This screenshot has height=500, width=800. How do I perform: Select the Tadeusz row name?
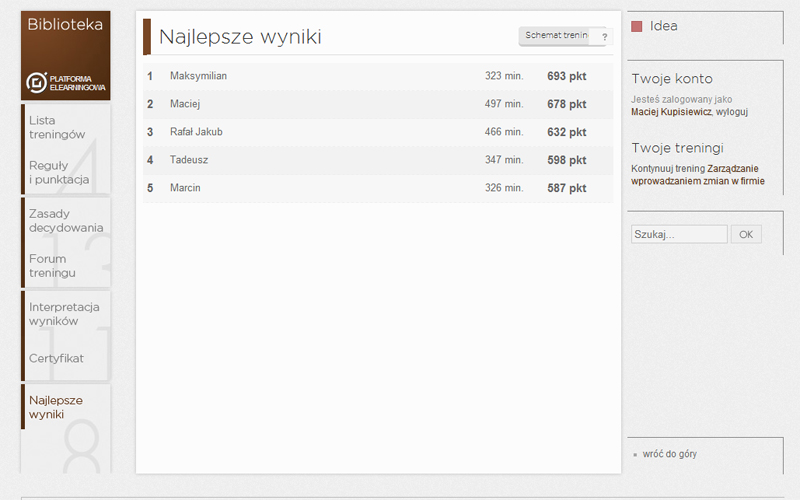[x=189, y=160]
